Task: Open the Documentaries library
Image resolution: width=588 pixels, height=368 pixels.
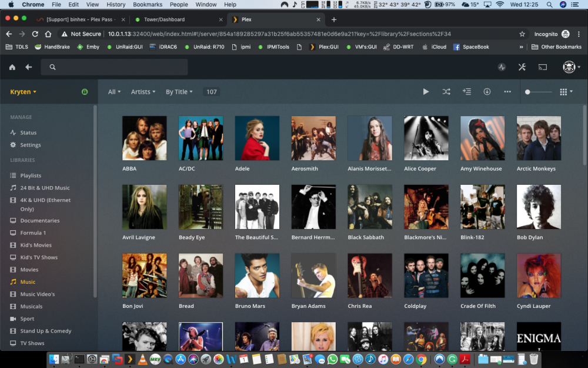Action: coord(40,220)
